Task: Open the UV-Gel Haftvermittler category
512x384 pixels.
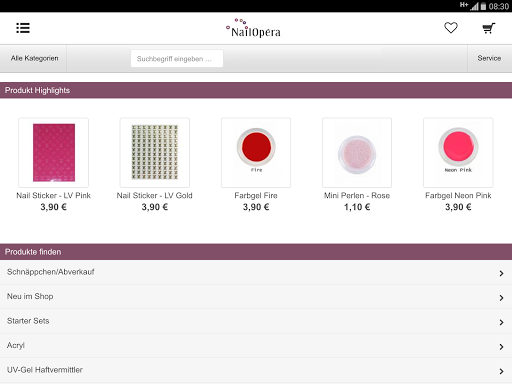Action: pyautogui.click(x=256, y=370)
